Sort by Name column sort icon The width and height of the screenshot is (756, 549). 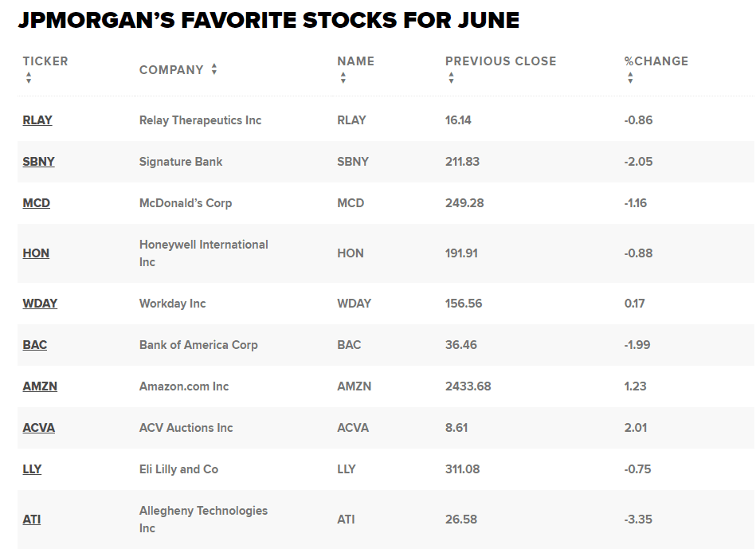point(343,78)
